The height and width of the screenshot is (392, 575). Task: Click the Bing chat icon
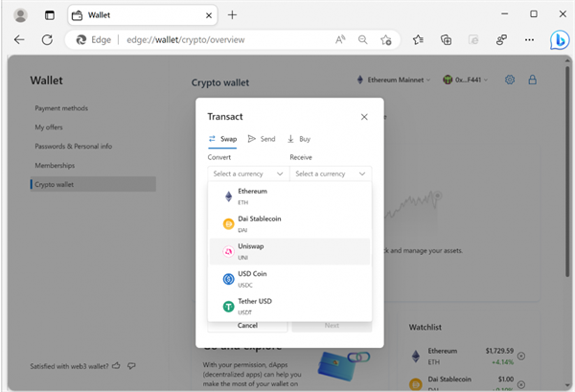coord(559,40)
